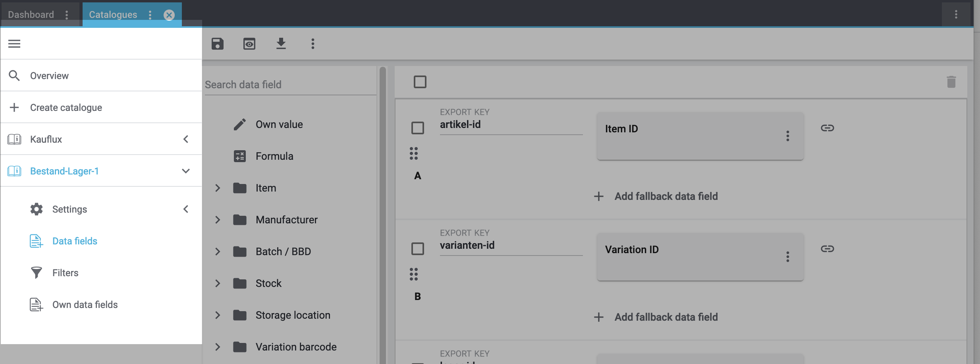The image size is (980, 364).
Task: Expand the Item folder
Action: pos(218,188)
